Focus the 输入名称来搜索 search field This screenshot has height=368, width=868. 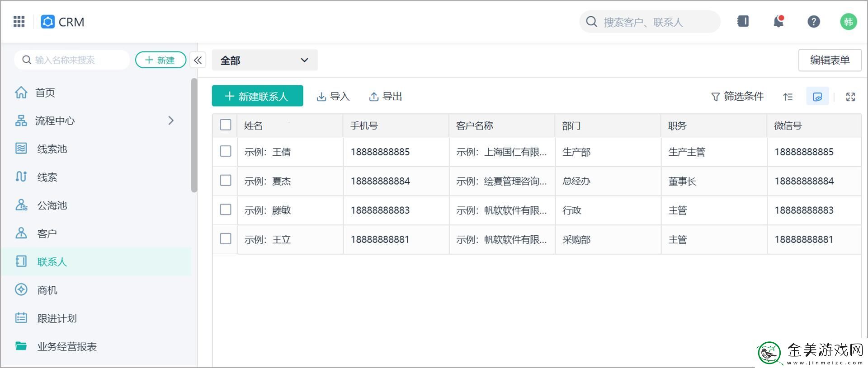(x=72, y=60)
